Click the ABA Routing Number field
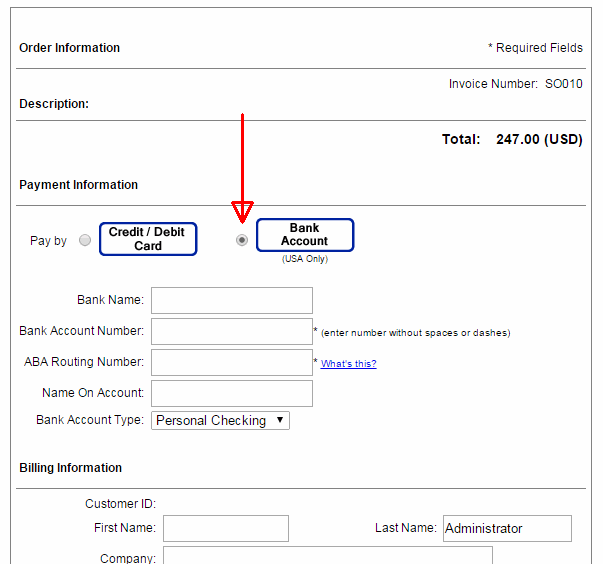603x564 pixels. click(232, 362)
